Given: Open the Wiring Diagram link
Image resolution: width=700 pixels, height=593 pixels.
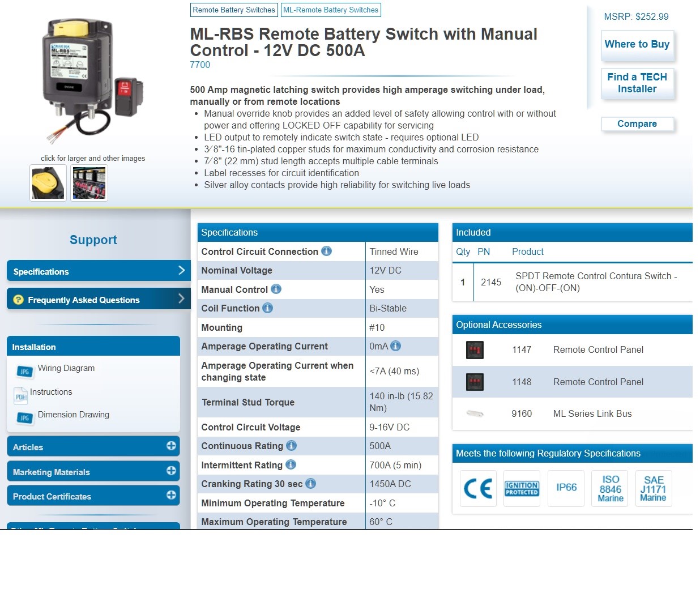Looking at the screenshot, I should [66, 368].
